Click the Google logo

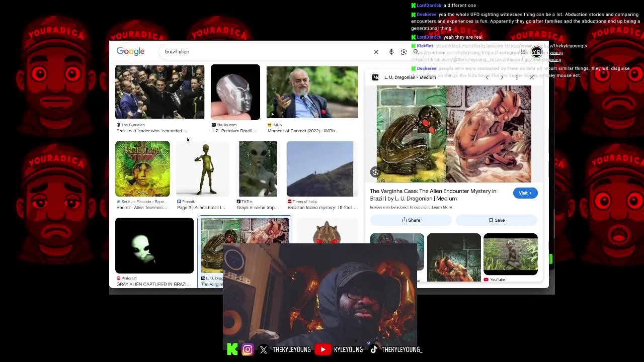click(x=130, y=51)
